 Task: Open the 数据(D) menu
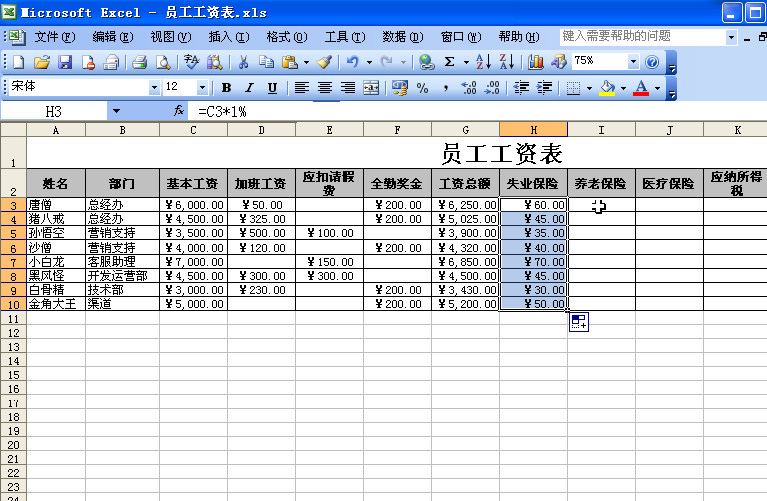(x=403, y=37)
